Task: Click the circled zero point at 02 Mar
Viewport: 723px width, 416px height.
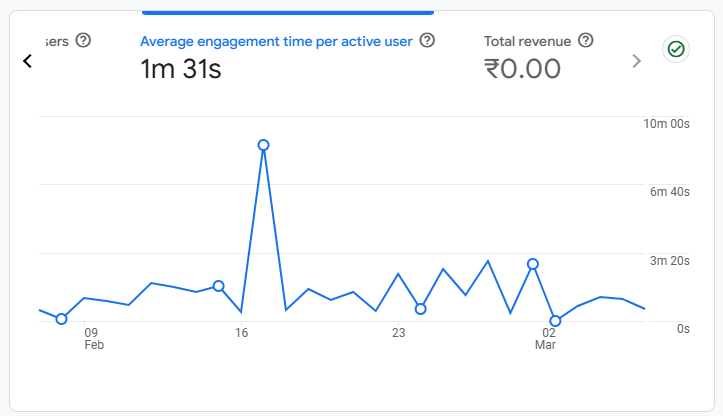Action: pyautogui.click(x=555, y=321)
